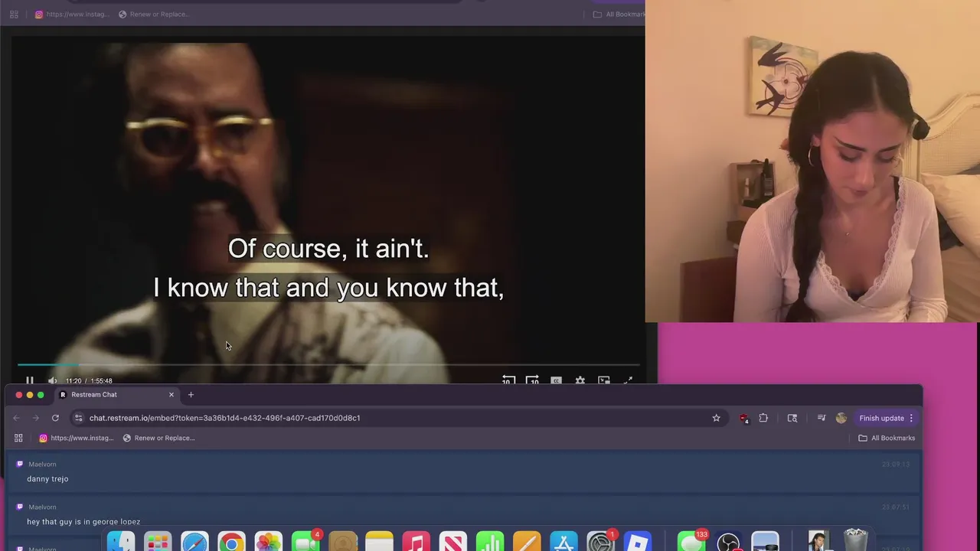This screenshot has height=551, width=980.
Task: Open the tab search icon
Action: coord(792,418)
